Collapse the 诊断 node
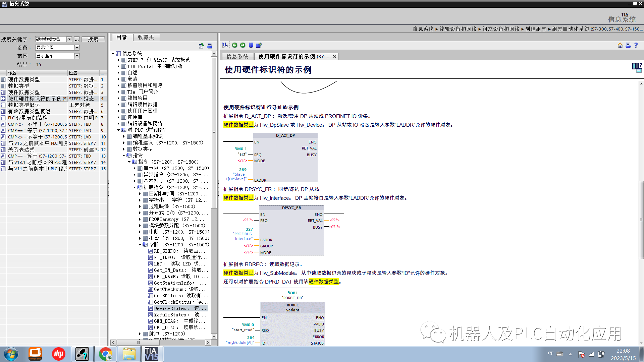 pyautogui.click(x=140, y=245)
